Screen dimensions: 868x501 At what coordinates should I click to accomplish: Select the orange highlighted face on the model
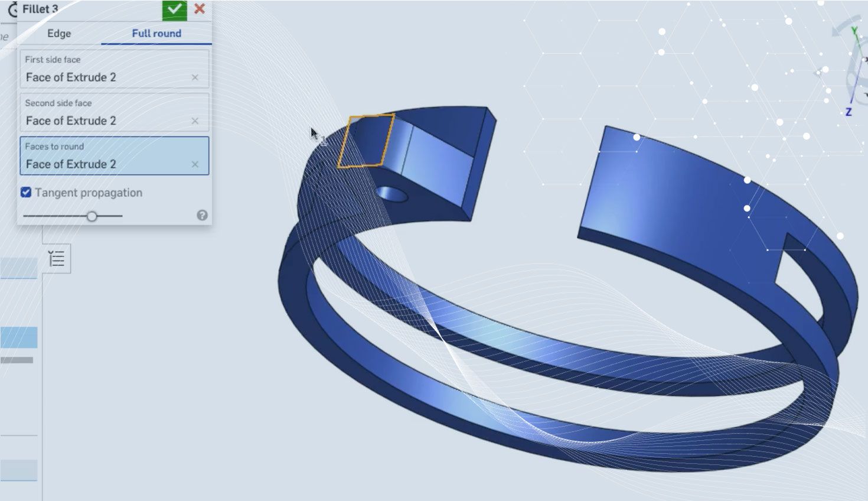[366, 142]
